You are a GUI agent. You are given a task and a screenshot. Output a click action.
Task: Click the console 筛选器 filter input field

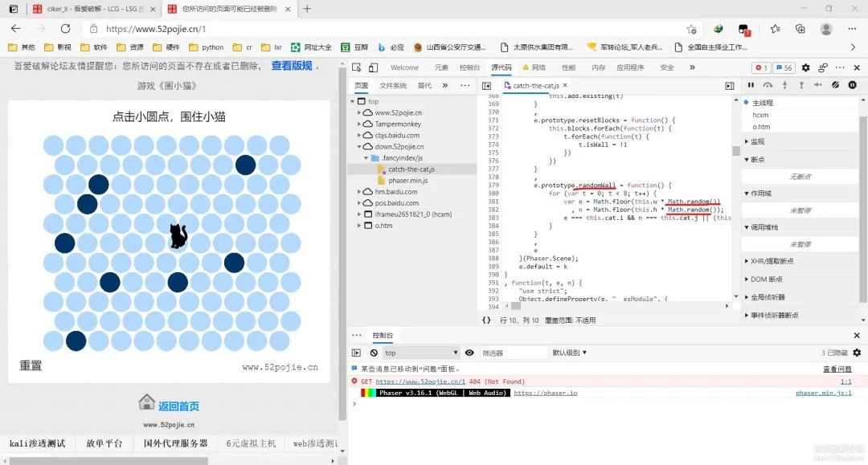tap(513, 353)
